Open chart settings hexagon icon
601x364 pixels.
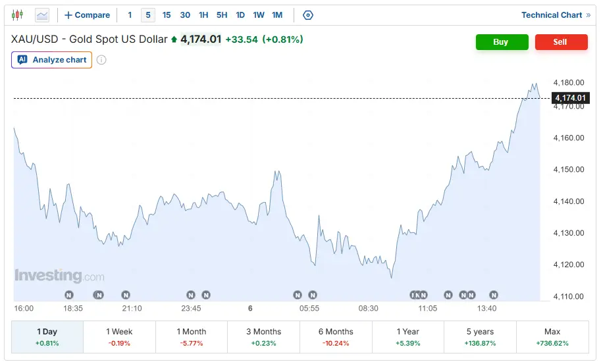308,15
